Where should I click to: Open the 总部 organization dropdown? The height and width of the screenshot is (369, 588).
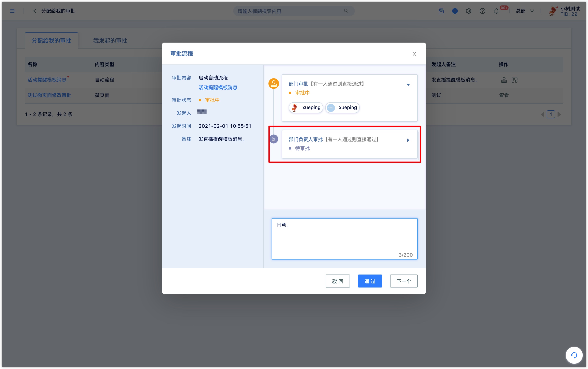point(525,11)
